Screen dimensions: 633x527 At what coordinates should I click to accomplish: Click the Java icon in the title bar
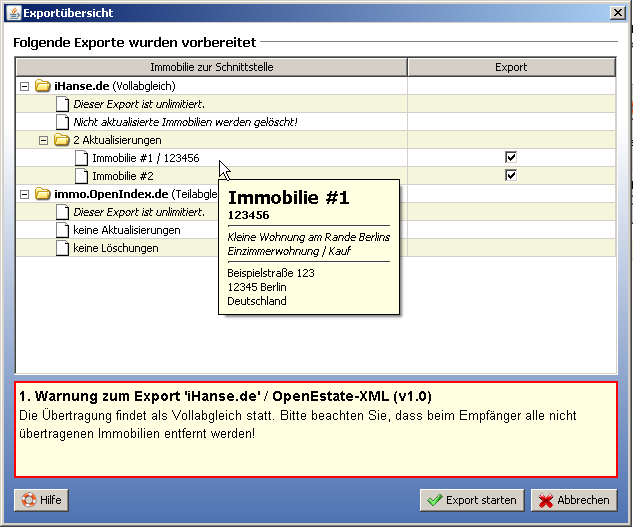coord(11,12)
